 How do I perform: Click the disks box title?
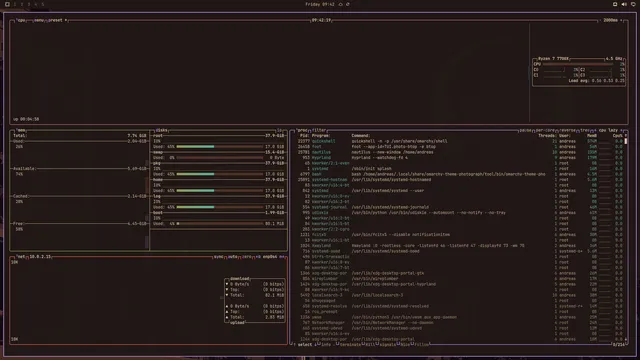point(161,130)
